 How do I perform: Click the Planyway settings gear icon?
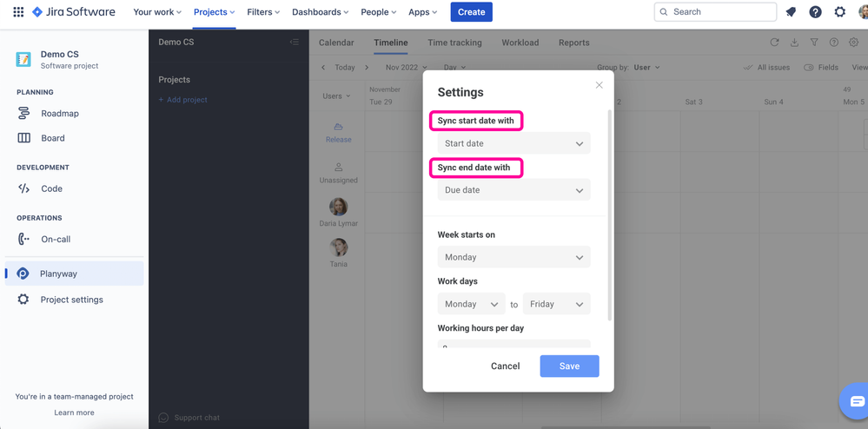click(x=853, y=42)
